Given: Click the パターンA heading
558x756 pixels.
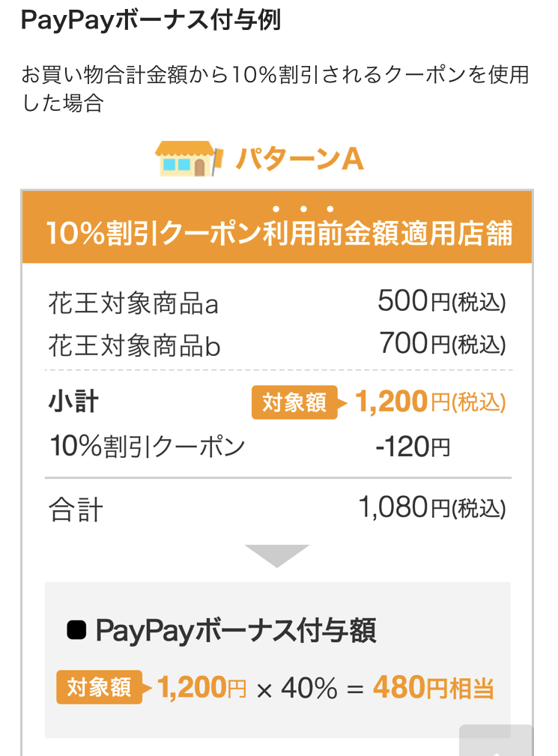Looking at the screenshot, I should click(x=300, y=159).
